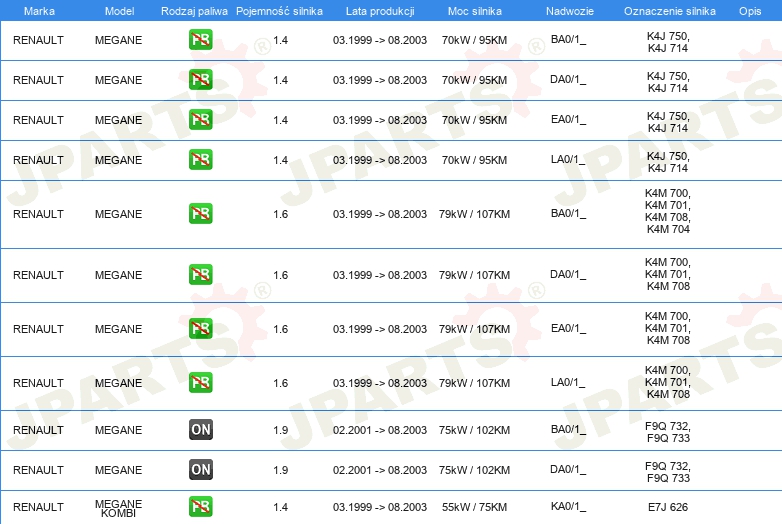
Task: Select the MEGANE model cell in the 1.9 DA0/1_ row
Action: pyautogui.click(x=119, y=470)
